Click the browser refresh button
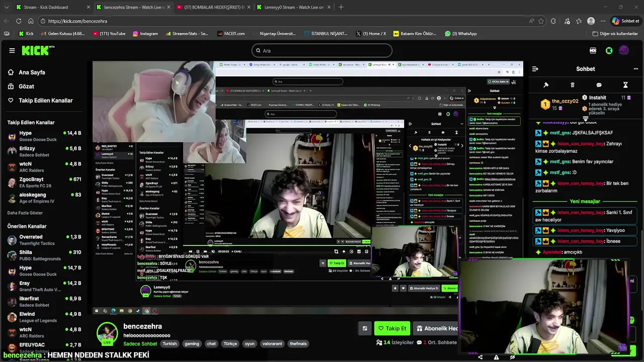Image resolution: width=644 pixels, height=362 pixels. tap(19, 21)
